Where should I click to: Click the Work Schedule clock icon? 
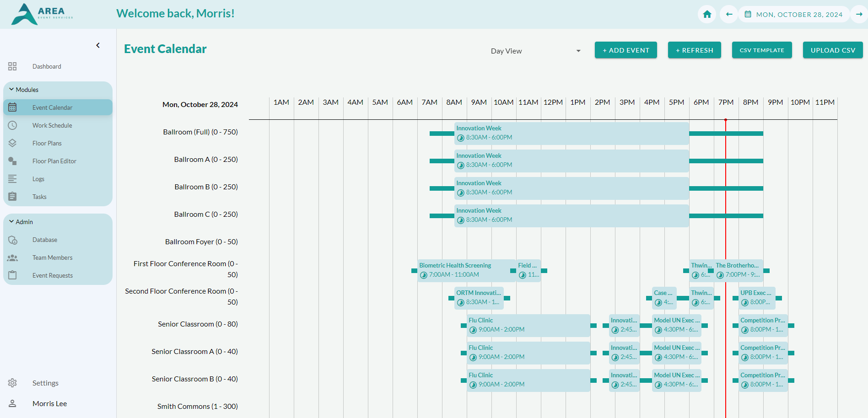(x=12, y=125)
